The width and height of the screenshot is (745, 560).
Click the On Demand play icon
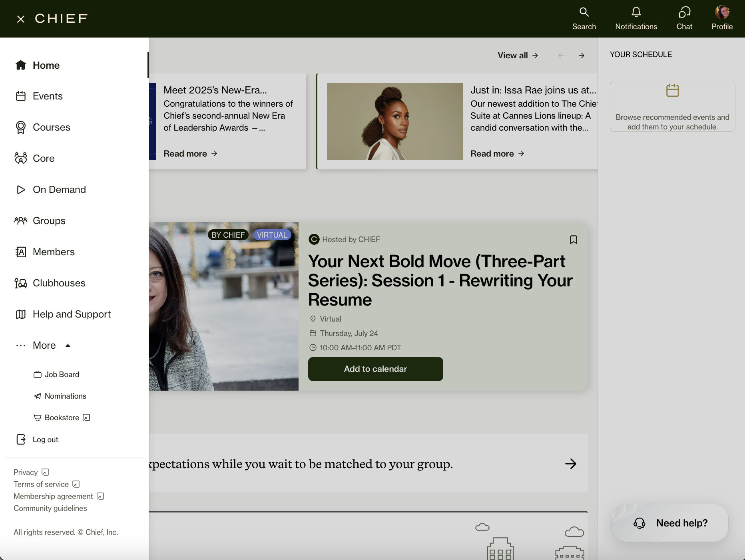coord(21,190)
